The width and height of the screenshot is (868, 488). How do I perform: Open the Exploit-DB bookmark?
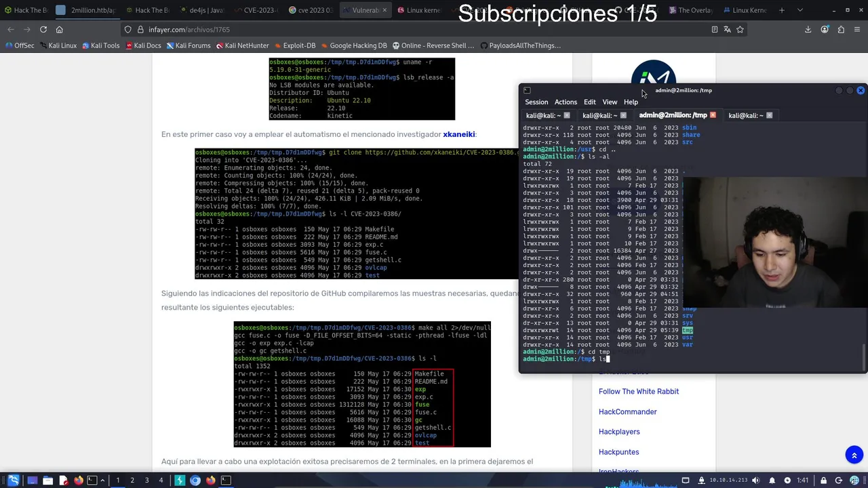coord(294,45)
